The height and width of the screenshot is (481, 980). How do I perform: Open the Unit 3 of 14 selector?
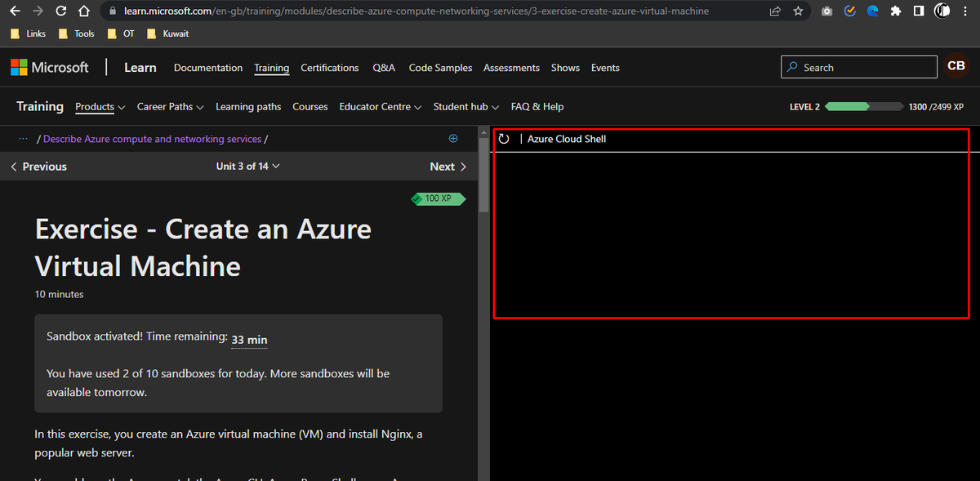247,166
